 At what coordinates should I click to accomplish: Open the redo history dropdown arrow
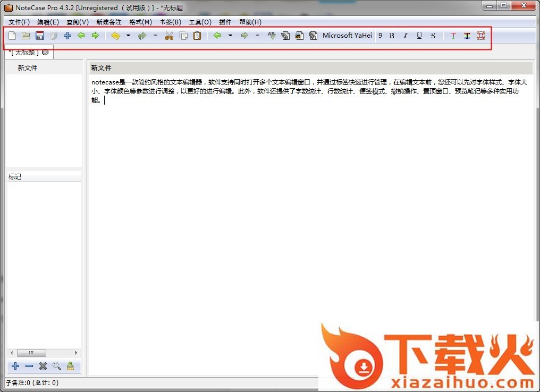point(155,36)
